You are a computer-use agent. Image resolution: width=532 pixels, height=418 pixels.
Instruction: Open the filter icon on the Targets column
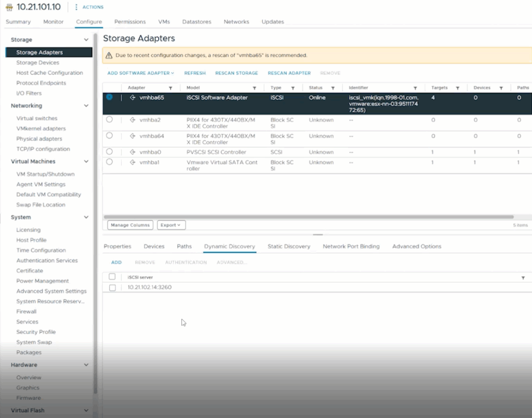click(458, 88)
